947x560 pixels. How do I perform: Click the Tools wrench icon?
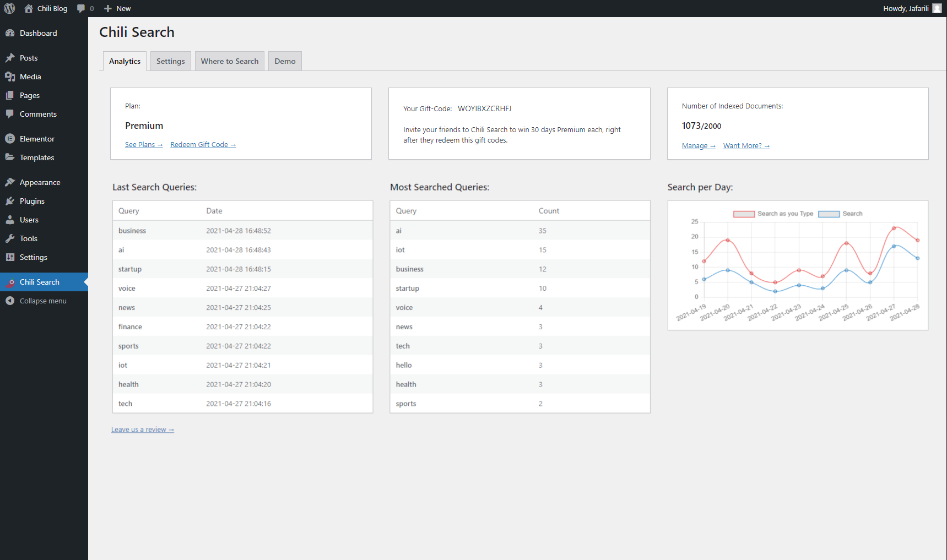[10, 238]
